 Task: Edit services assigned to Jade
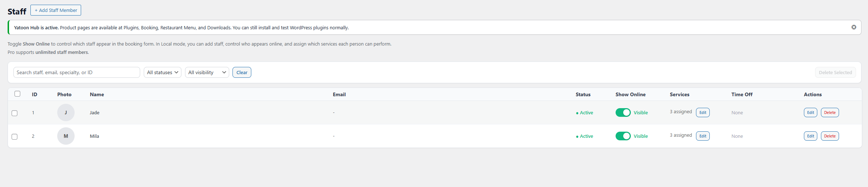(703, 112)
